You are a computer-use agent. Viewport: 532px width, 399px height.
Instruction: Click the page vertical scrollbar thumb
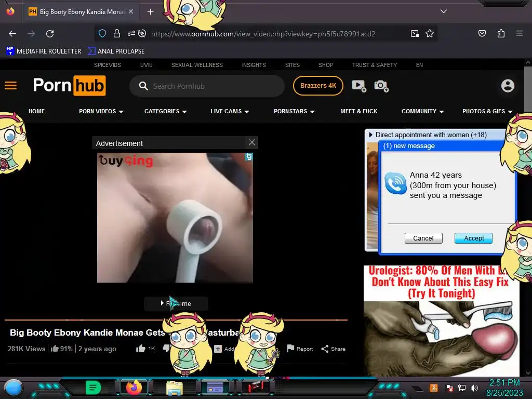click(x=528, y=89)
